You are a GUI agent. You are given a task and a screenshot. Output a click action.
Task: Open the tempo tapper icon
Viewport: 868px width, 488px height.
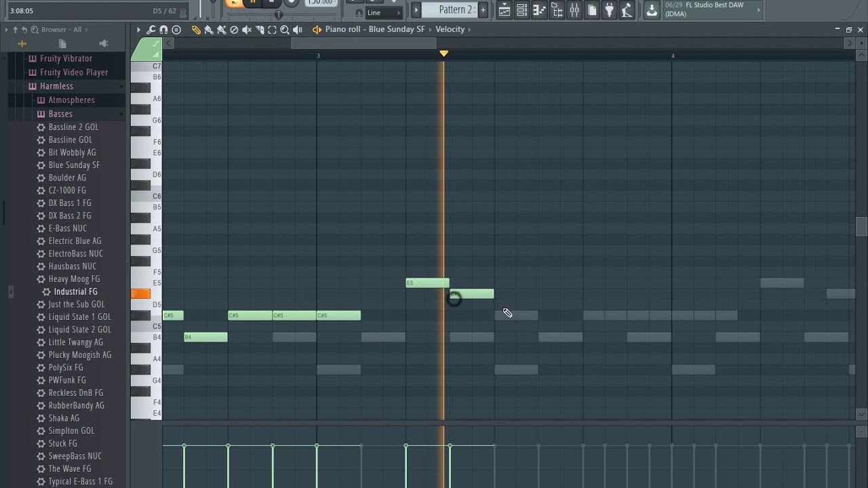pos(627,9)
